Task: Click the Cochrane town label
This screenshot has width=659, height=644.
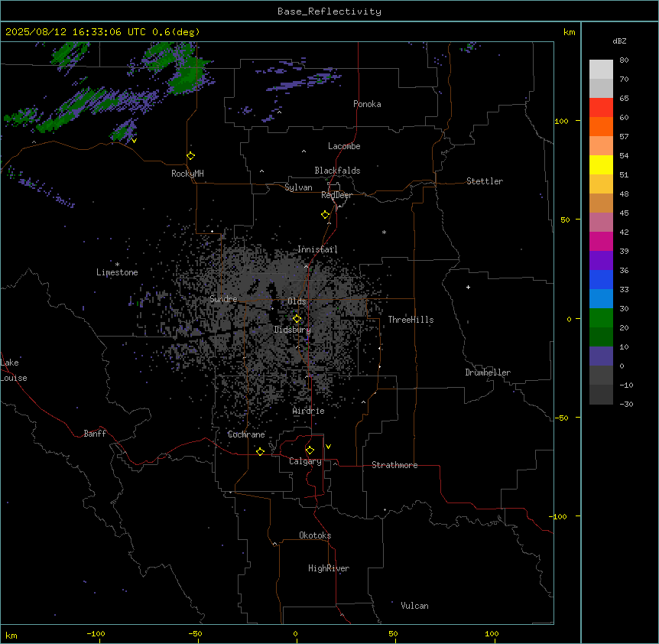Action: 246,434
